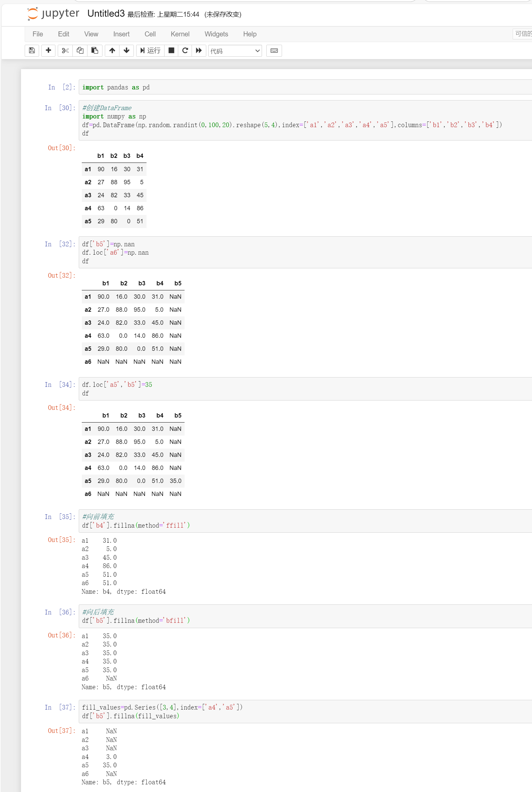
Task: Click 'Name: b4, dtype: float64' in Out[35]
Action: click(123, 592)
